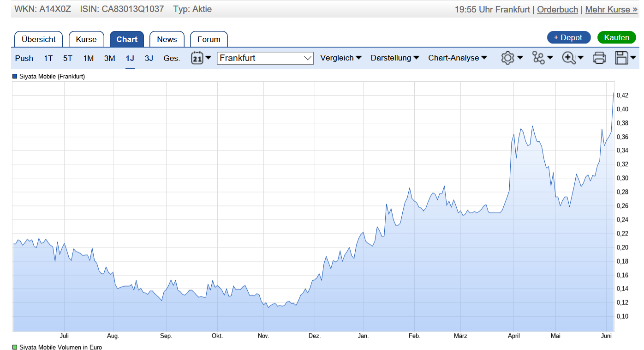Click the green Kaufen button
644x350 pixels.
point(616,37)
